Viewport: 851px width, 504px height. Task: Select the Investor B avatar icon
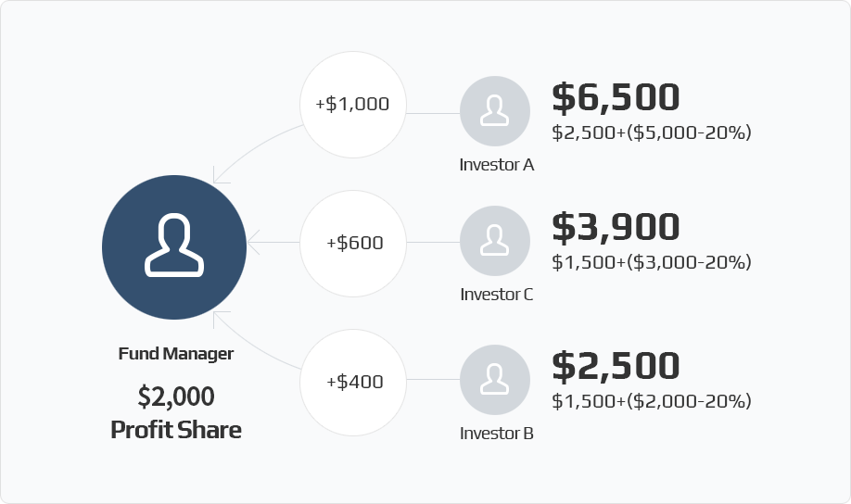(x=495, y=380)
